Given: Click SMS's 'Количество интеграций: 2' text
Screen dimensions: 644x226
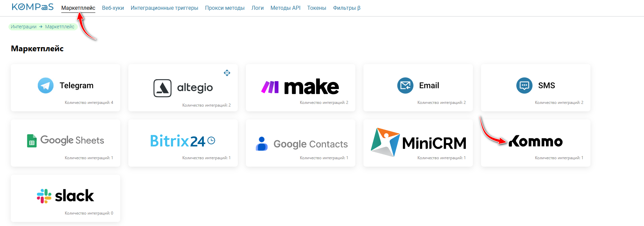Looking at the screenshot, I should tap(559, 103).
